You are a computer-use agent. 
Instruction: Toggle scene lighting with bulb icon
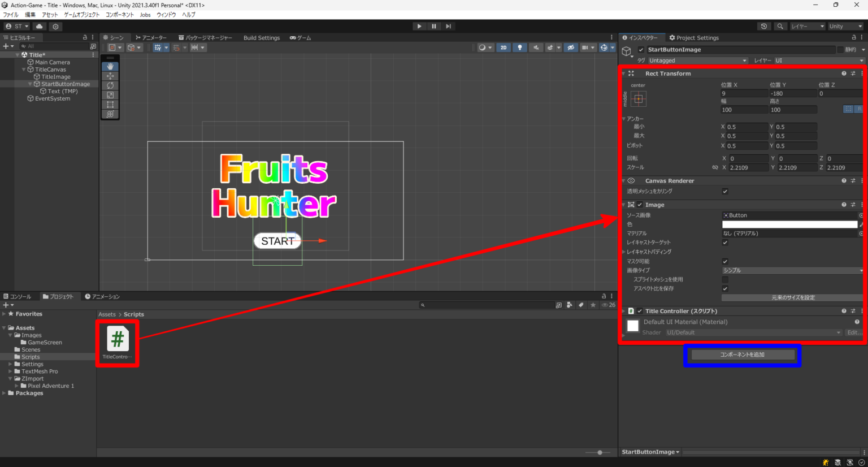519,47
